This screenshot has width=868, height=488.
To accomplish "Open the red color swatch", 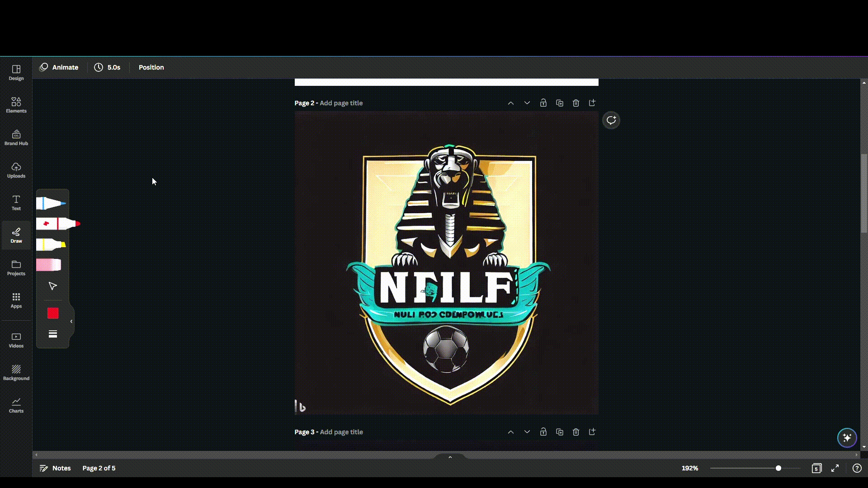I will pos(52,313).
